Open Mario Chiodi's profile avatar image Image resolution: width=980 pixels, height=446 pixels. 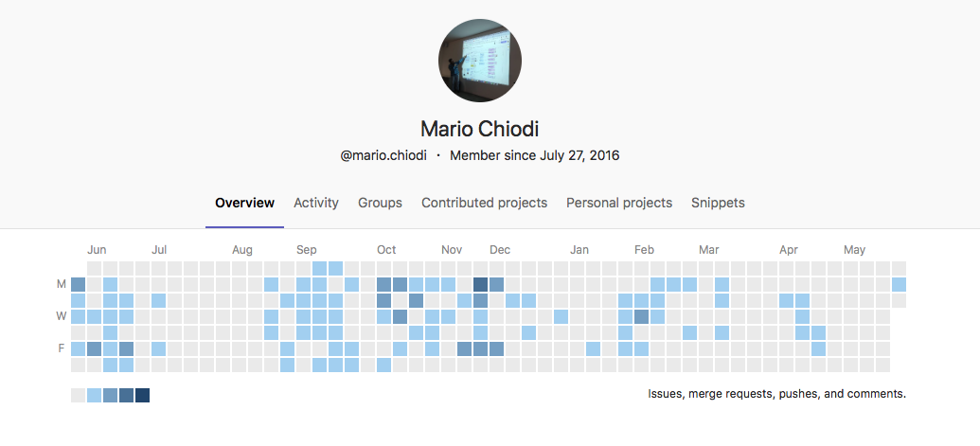[x=480, y=61]
